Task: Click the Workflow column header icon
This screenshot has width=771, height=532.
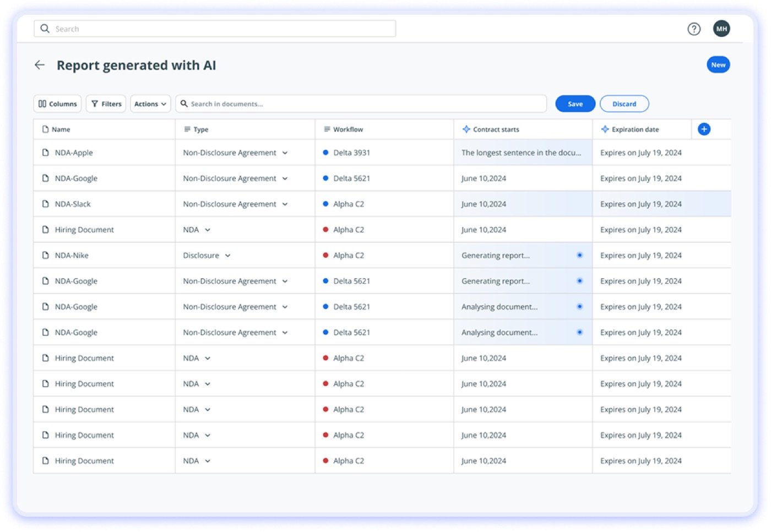Action: point(327,129)
